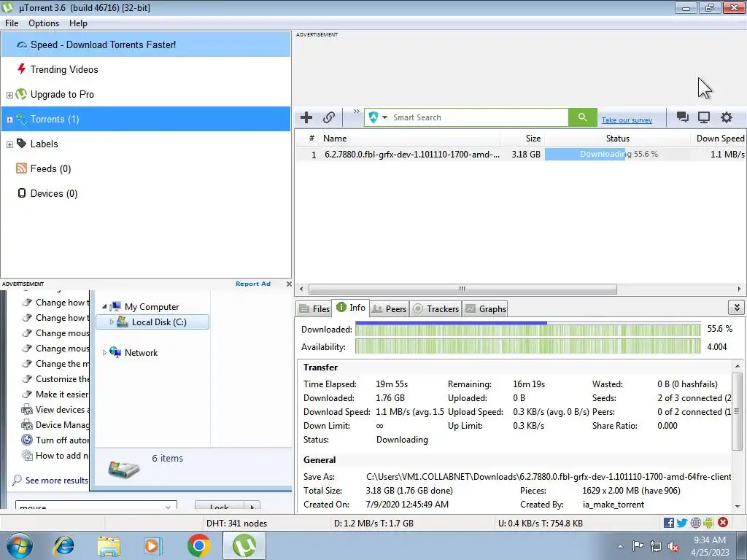Image resolution: width=747 pixels, height=560 pixels.
Task: Select the Info tab
Action: pyautogui.click(x=351, y=308)
